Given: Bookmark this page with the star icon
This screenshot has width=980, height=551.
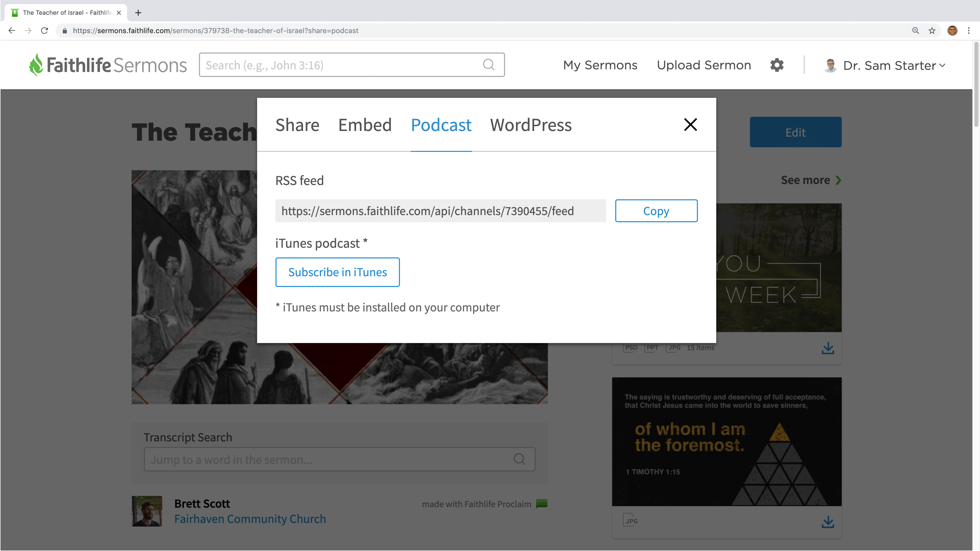Looking at the screenshot, I should [x=932, y=30].
